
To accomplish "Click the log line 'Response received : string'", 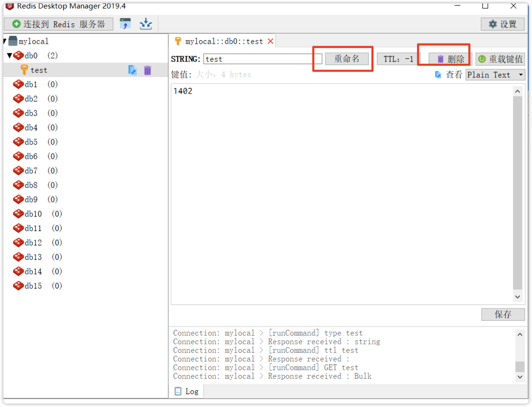I will tap(277, 342).
